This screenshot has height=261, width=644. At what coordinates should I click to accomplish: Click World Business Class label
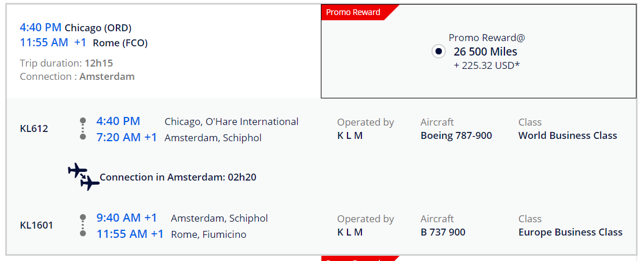568,135
